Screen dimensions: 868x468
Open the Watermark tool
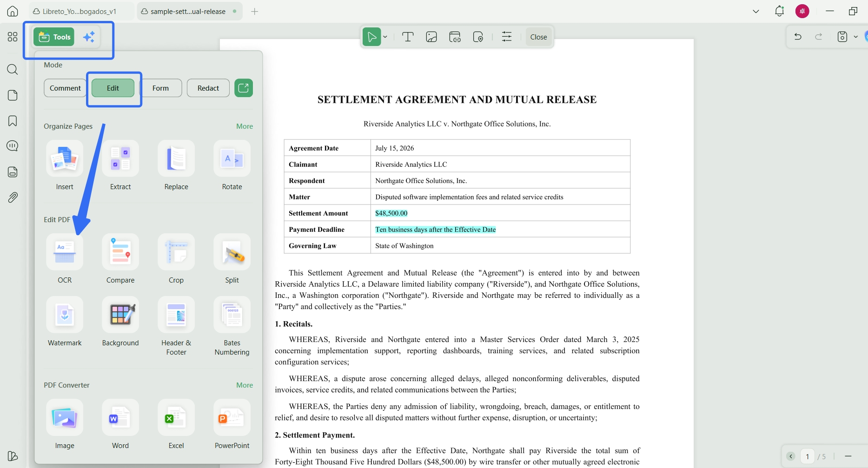65,315
